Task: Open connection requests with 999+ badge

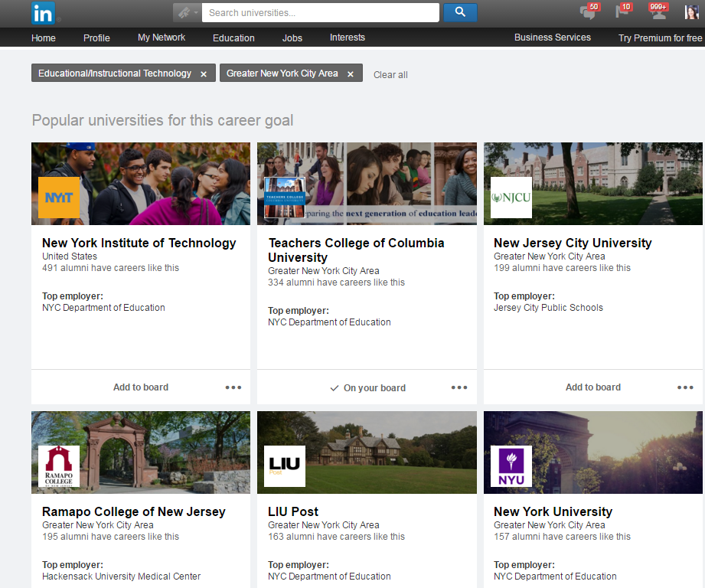Action: pyautogui.click(x=658, y=11)
